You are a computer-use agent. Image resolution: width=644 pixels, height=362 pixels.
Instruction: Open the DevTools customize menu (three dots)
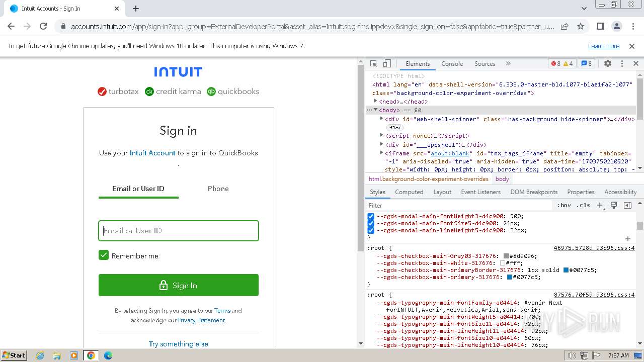622,64
